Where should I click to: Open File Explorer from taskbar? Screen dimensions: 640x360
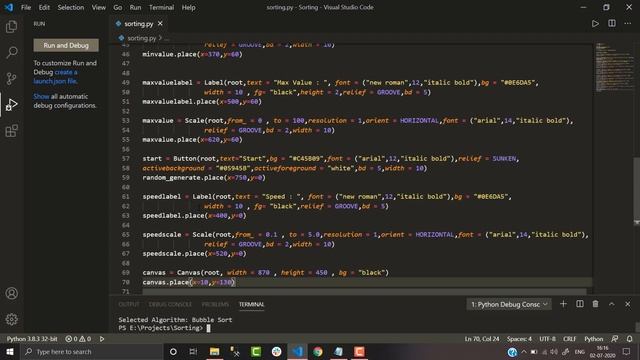click(x=214, y=352)
